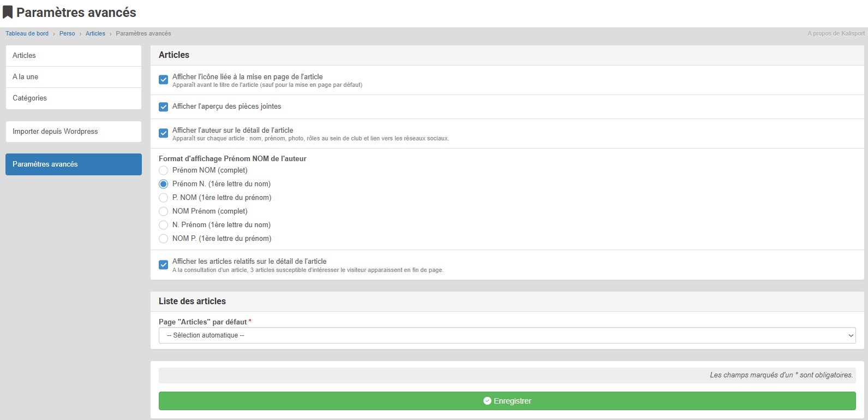
Task: Toggle 'Afficher les articles relatifs' checkbox
Action: pyautogui.click(x=163, y=265)
